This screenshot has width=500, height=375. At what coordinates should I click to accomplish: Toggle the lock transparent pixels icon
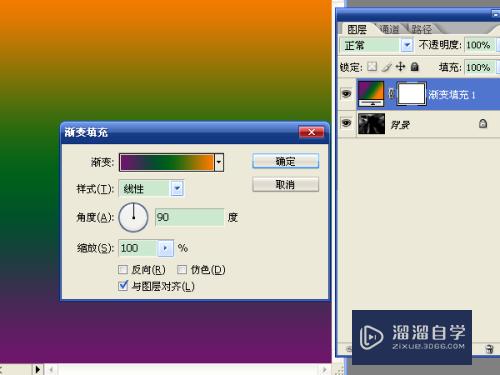pos(372,67)
